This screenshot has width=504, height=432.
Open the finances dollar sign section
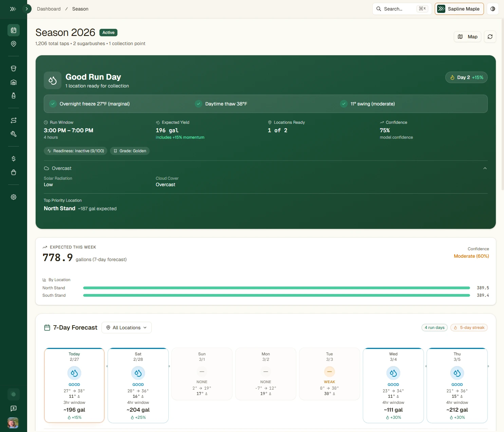(14, 158)
